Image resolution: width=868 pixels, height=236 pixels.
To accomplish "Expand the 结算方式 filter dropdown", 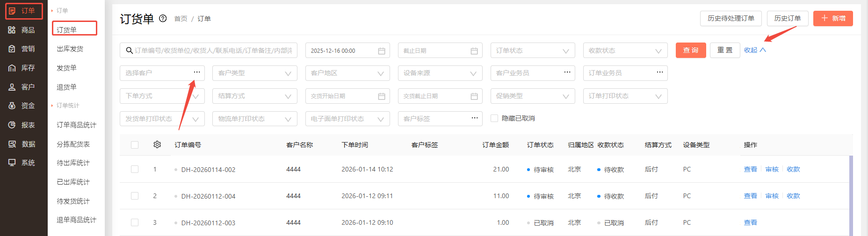I will pos(255,96).
